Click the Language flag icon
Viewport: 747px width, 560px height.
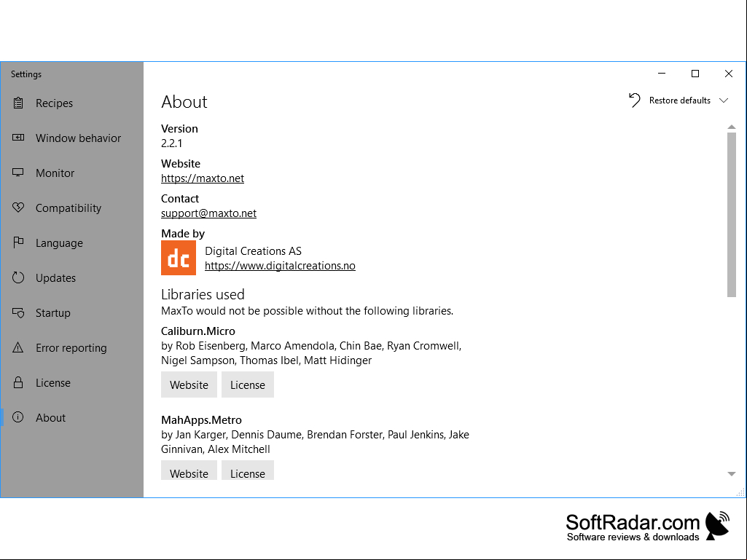18,242
